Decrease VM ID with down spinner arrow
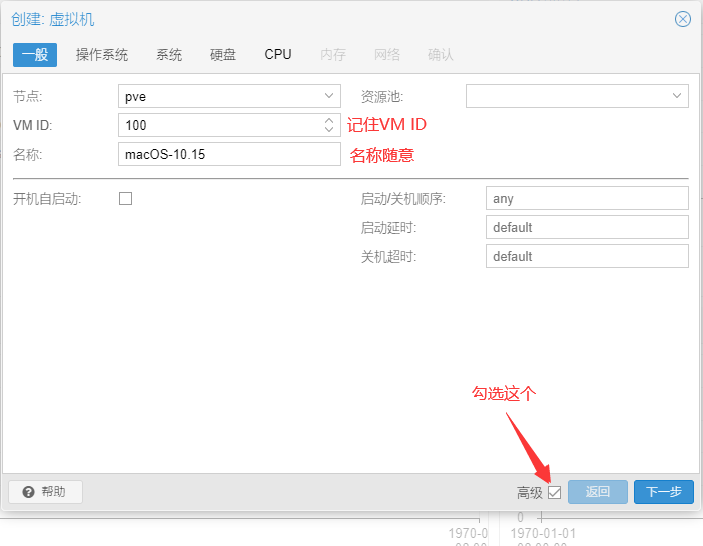This screenshot has height=546, width=703. 330,130
